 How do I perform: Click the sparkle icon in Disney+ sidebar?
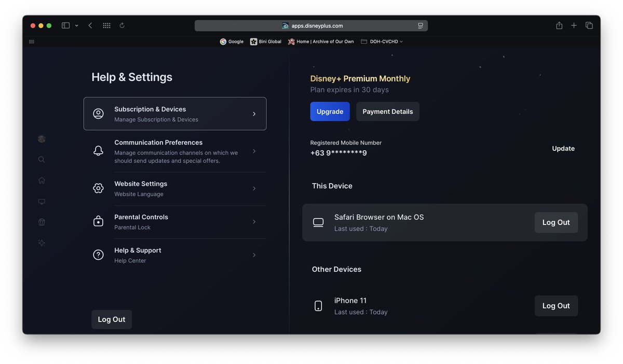coord(42,243)
